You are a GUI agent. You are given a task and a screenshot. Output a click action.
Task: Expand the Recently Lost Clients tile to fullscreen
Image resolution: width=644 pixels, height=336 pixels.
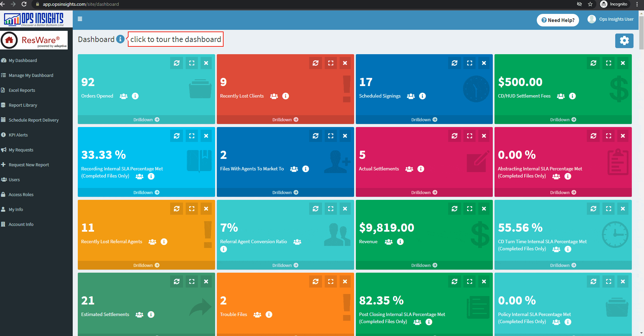tap(330, 63)
